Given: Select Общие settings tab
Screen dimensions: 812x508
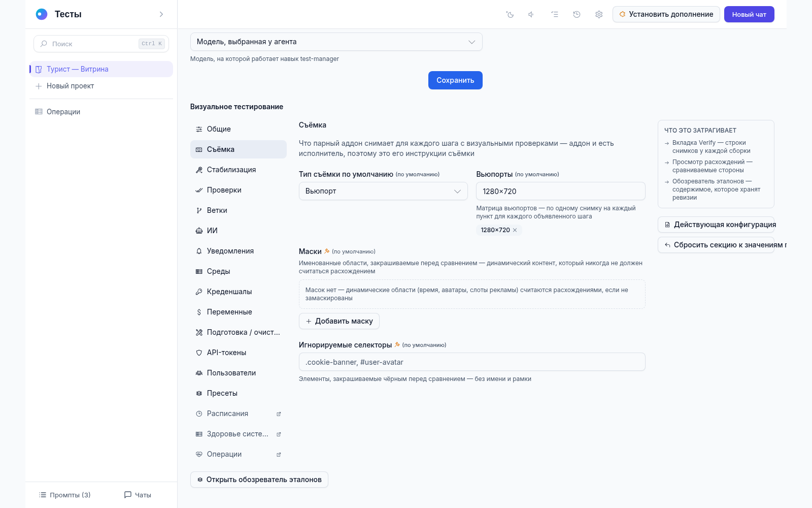Looking at the screenshot, I should point(239,129).
